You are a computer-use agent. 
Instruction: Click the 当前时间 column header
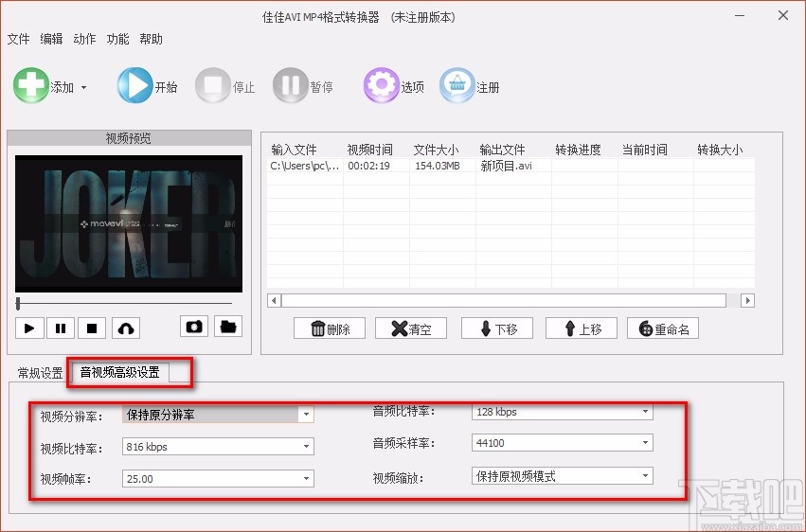tap(645, 150)
